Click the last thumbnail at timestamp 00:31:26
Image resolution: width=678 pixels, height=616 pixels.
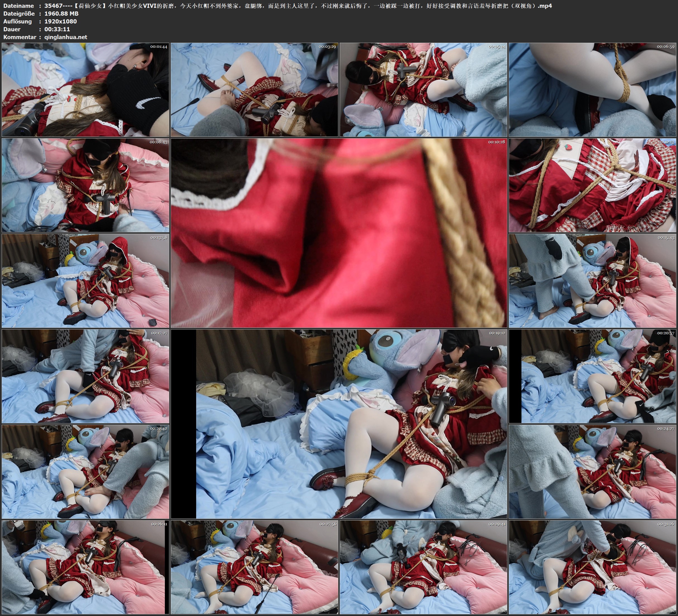(x=592, y=567)
